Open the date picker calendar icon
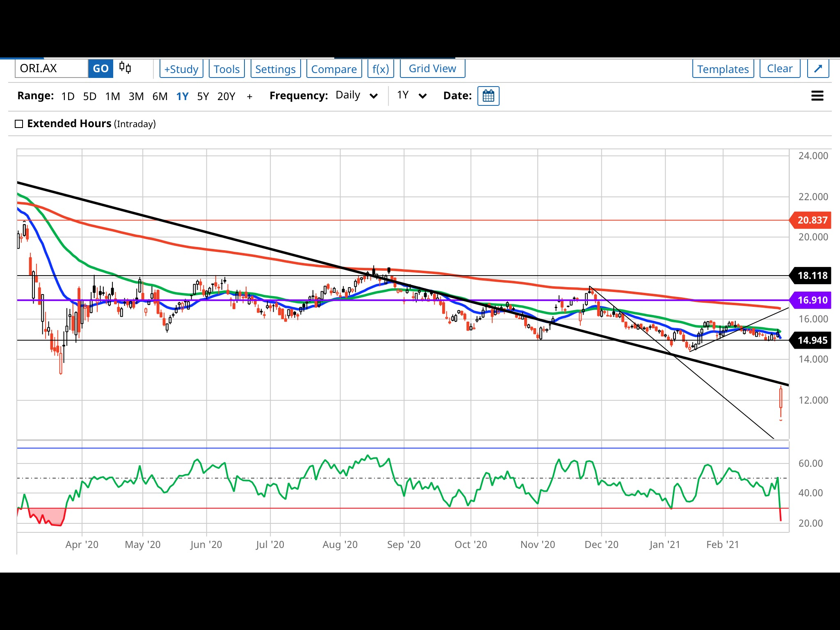This screenshot has width=840, height=630. (x=488, y=96)
